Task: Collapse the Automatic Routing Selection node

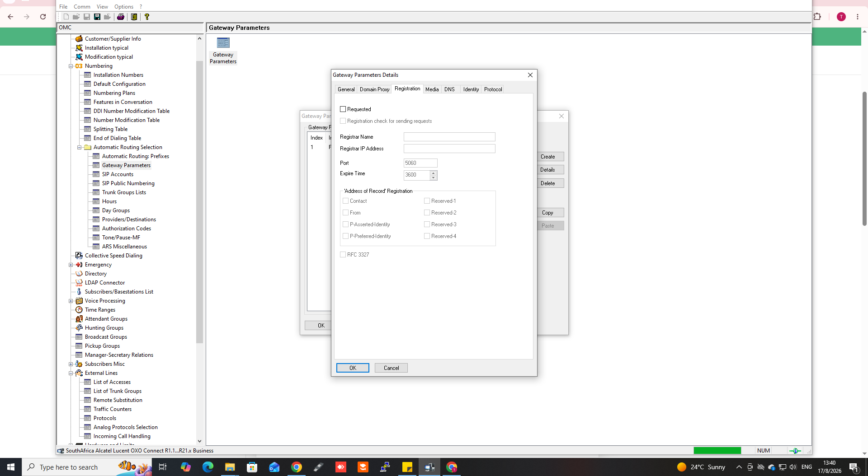Action: coord(79,147)
